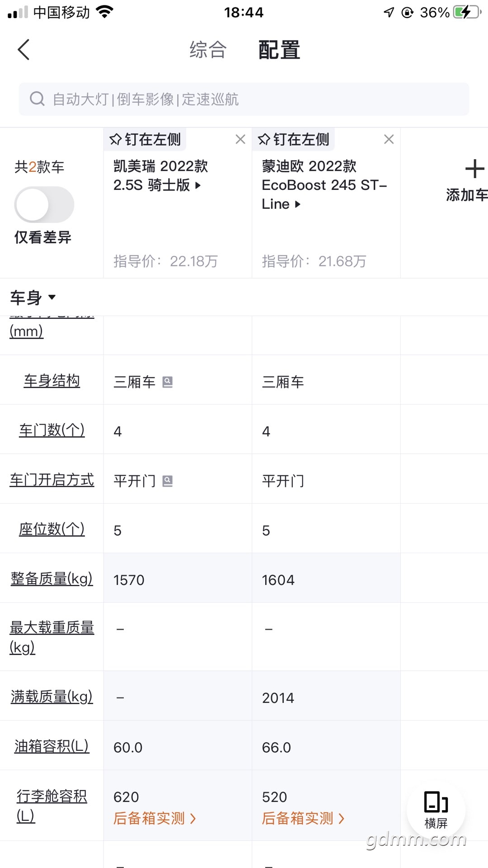Pin 凯美瑞 column to the left
Viewport: 488px width, 868px height.
pyautogui.click(x=145, y=139)
